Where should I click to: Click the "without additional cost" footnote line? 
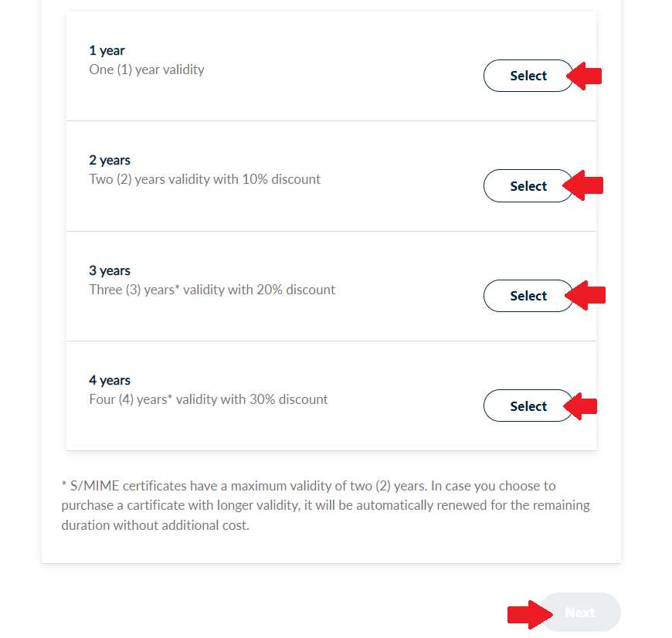155,525
